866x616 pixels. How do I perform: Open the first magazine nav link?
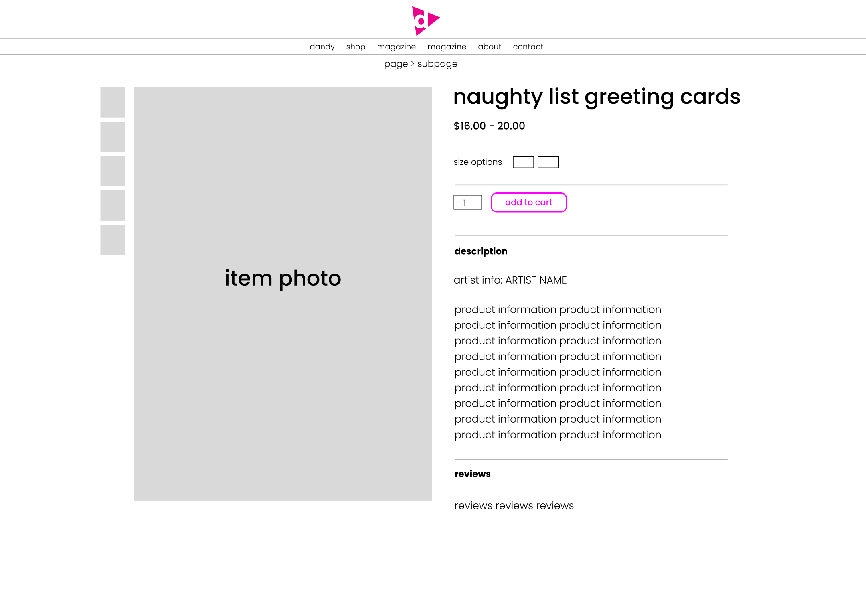coord(396,47)
